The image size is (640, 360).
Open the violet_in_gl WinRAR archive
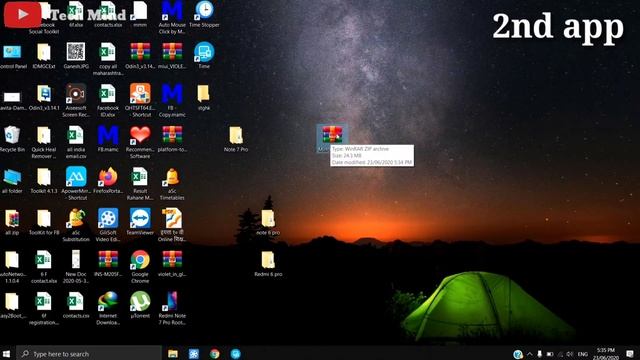[x=172, y=264]
